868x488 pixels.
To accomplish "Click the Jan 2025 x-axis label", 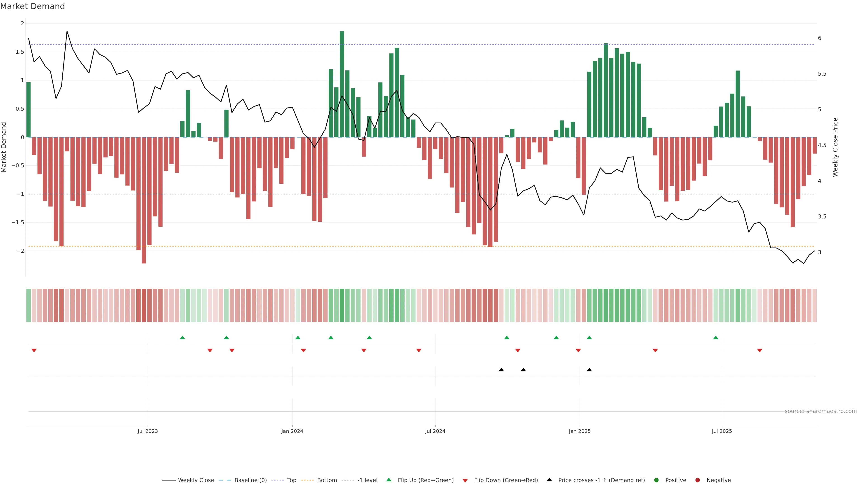I will 580,431.
